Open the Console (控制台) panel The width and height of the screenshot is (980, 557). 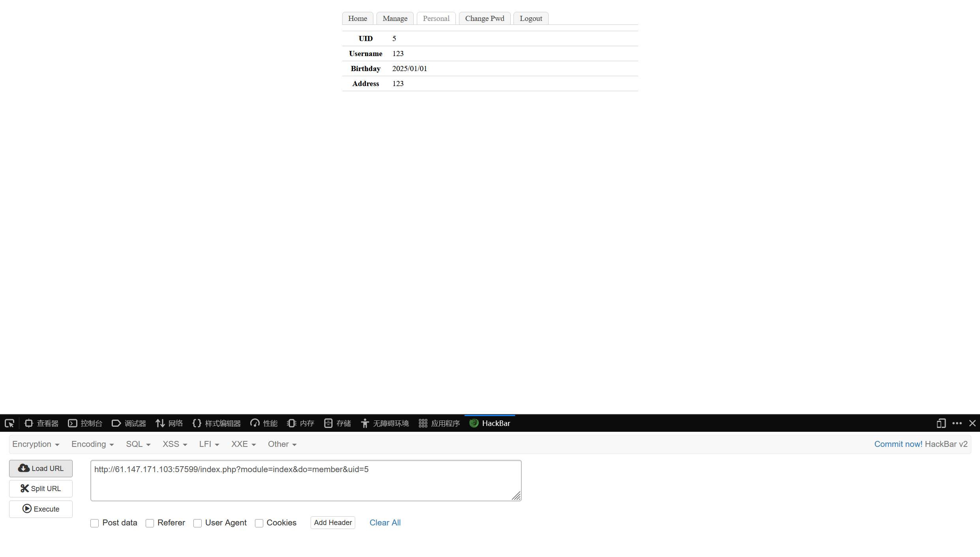pos(85,423)
